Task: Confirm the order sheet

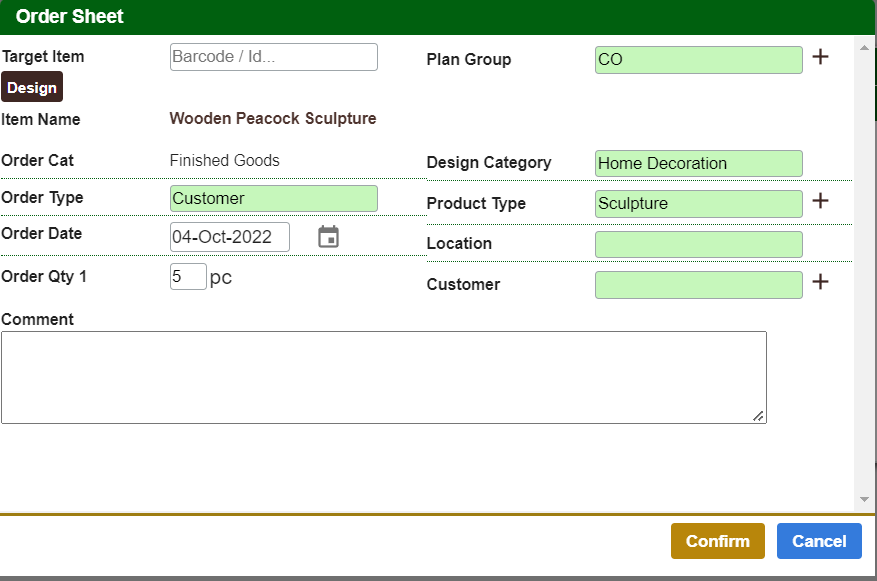Action: pos(717,541)
